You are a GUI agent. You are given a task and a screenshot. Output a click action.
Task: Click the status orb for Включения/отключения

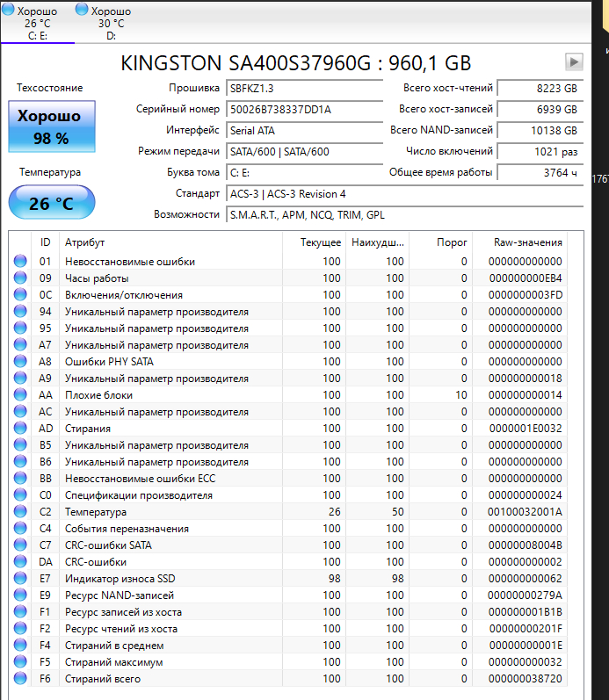(x=20, y=294)
